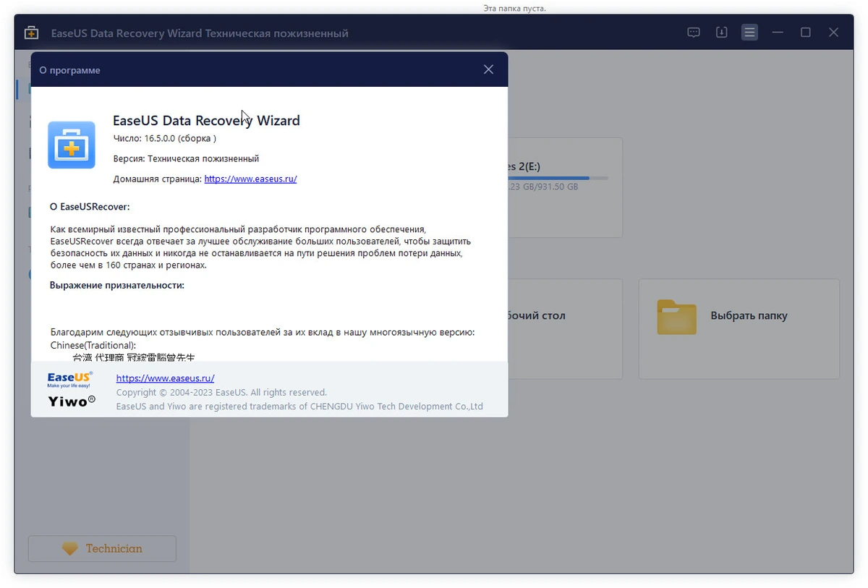Open the hamburger menu in title bar

pos(749,33)
